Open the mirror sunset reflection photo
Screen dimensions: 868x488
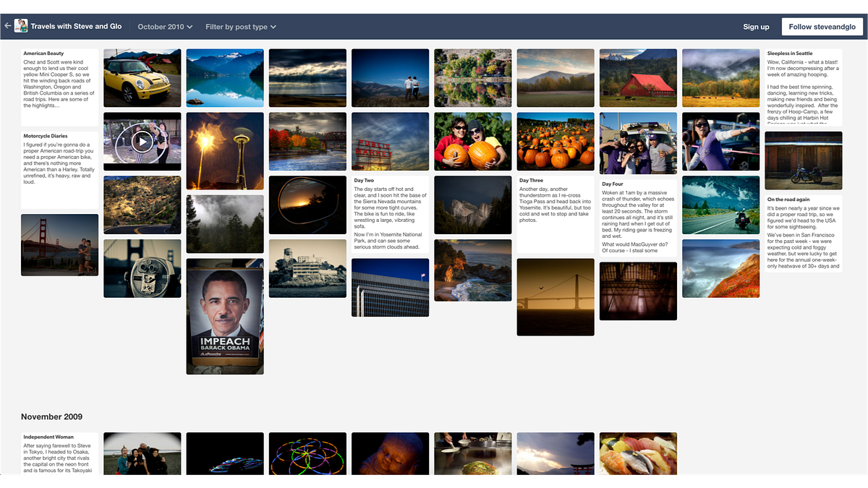click(x=307, y=205)
